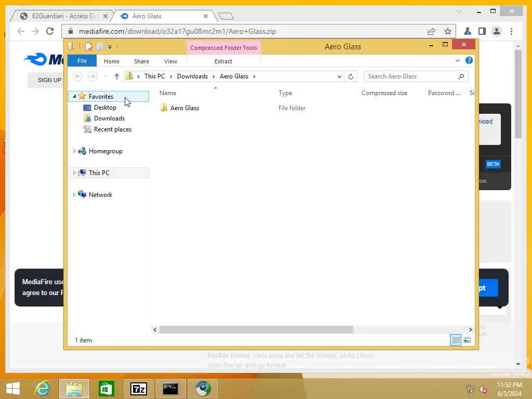Open Explorer Help question mark icon

point(469,60)
